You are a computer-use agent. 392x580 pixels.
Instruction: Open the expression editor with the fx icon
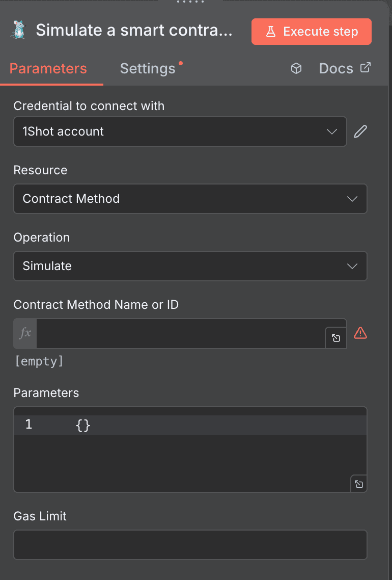click(24, 333)
